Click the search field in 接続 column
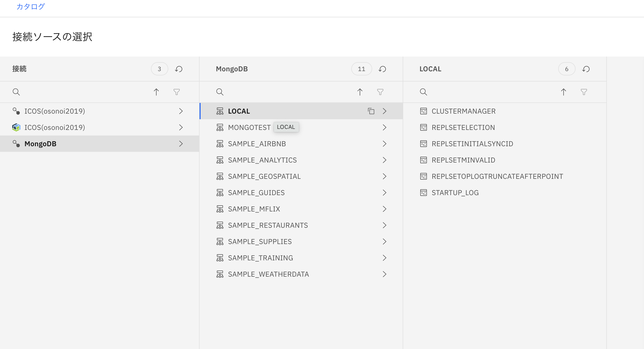 pos(81,92)
